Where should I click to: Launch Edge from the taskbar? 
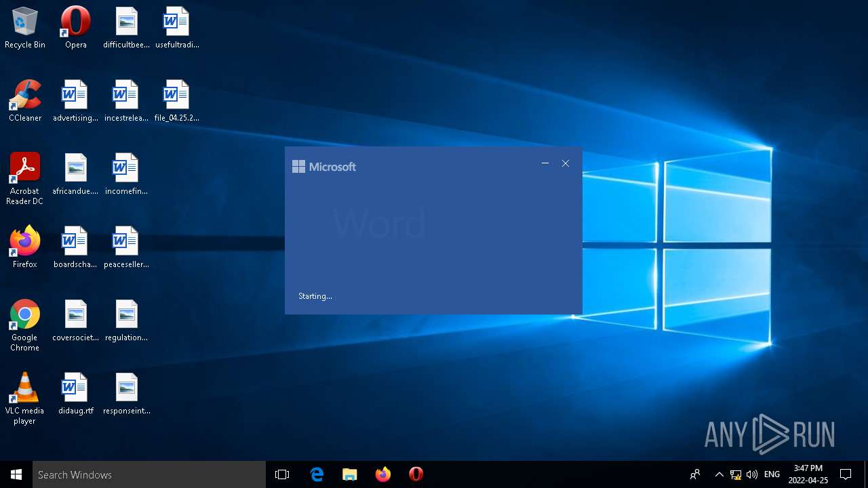(x=317, y=474)
